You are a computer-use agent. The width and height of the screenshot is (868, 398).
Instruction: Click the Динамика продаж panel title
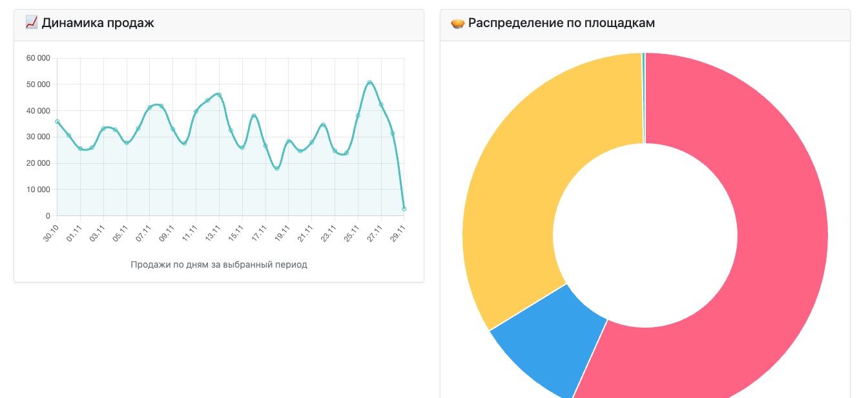(x=98, y=23)
